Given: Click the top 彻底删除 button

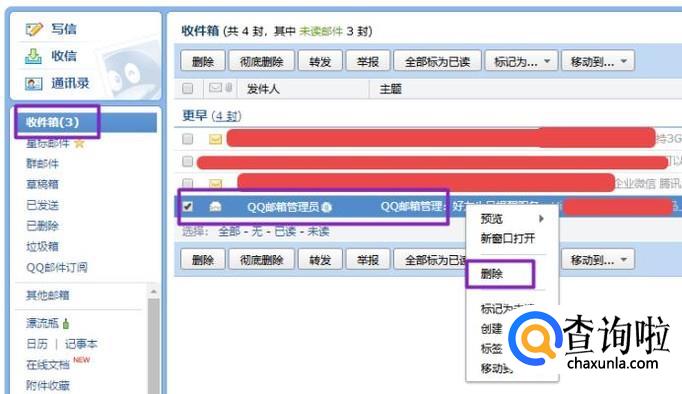Looking at the screenshot, I should (x=261, y=61).
